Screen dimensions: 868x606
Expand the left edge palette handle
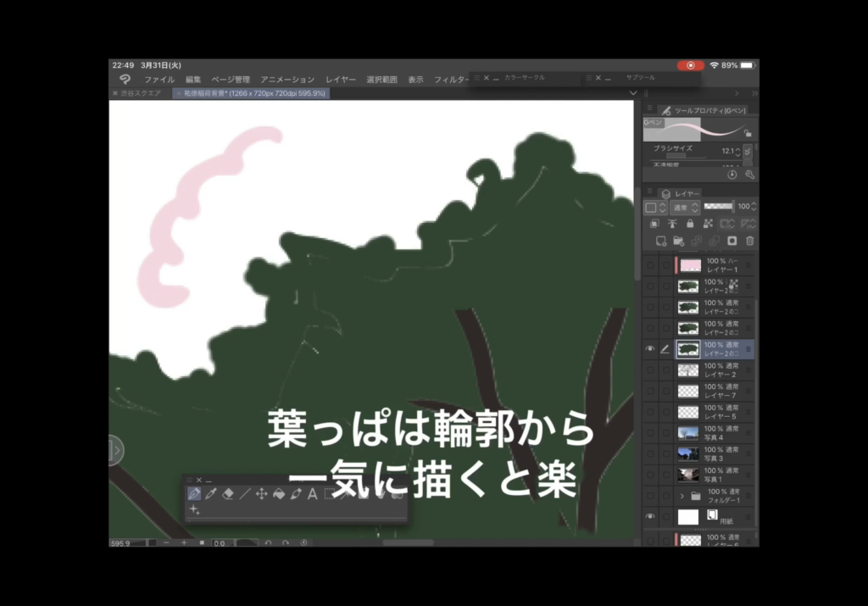(x=115, y=450)
